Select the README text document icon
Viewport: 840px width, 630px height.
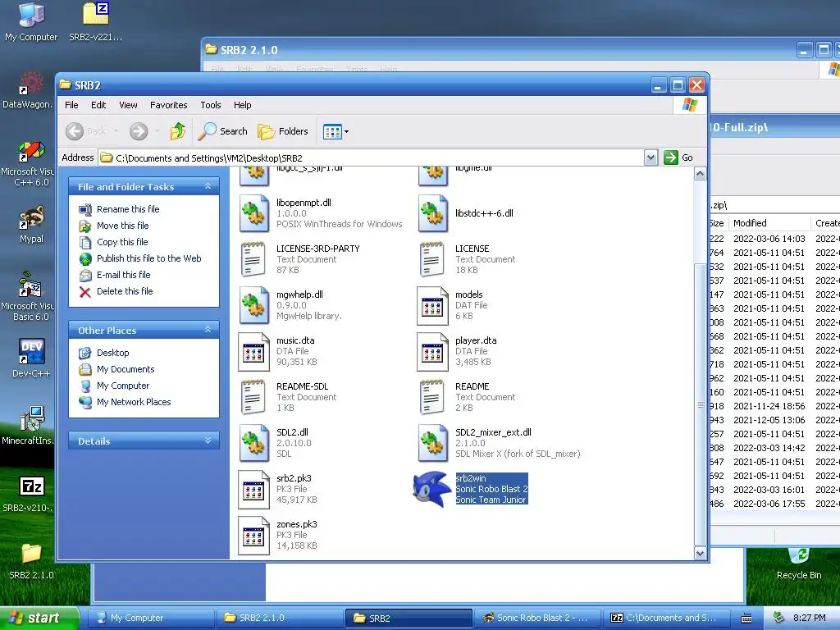coord(433,397)
